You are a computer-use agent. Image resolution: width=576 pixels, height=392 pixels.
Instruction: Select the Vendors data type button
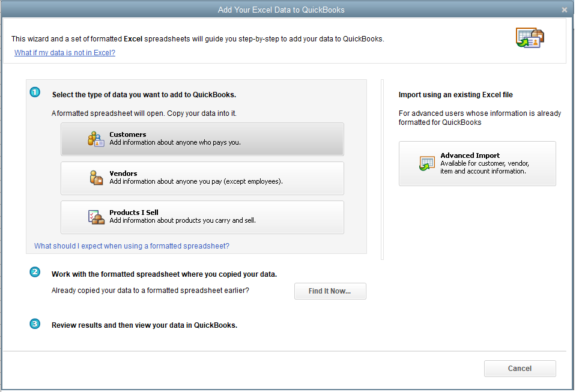[202, 178]
